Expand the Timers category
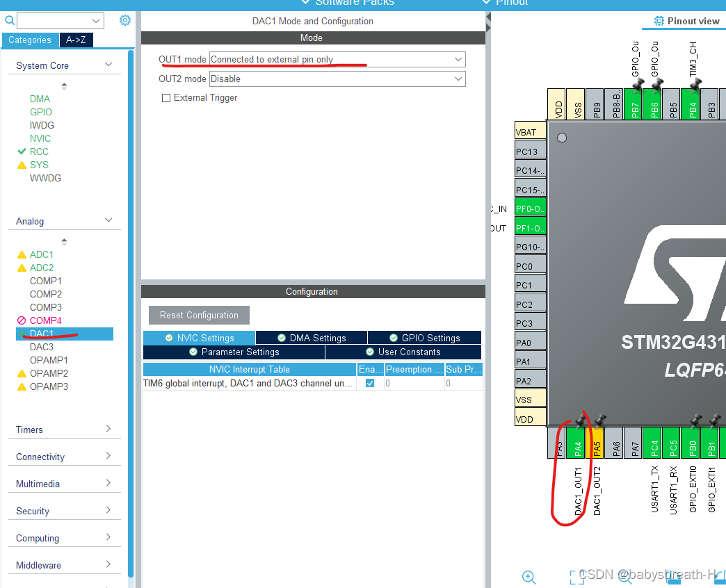Viewport: 726px width, 588px height. pyautogui.click(x=108, y=429)
